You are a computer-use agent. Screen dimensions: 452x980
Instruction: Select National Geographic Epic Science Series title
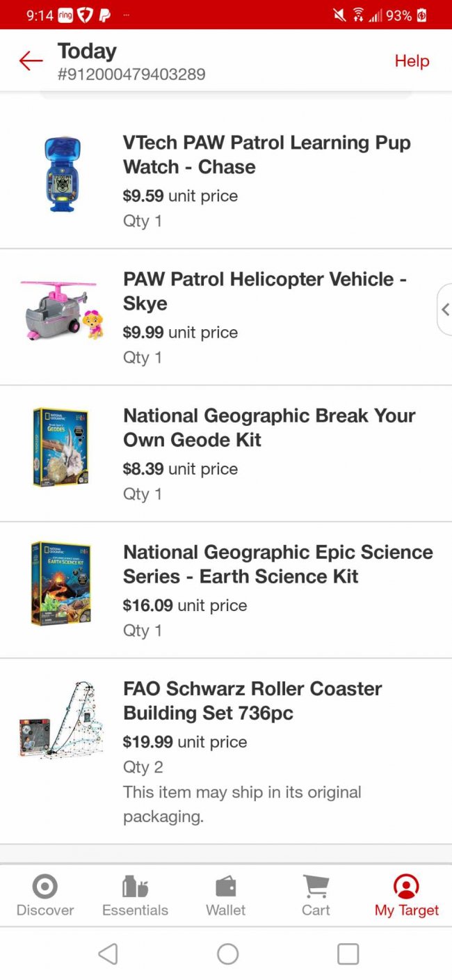click(x=278, y=564)
